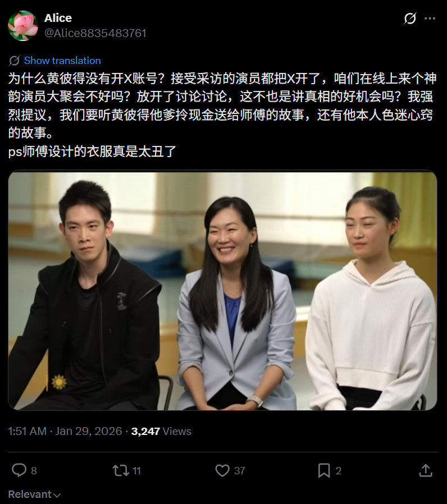Click the 37 likes count
The width and height of the screenshot is (447, 504).
[x=240, y=471]
